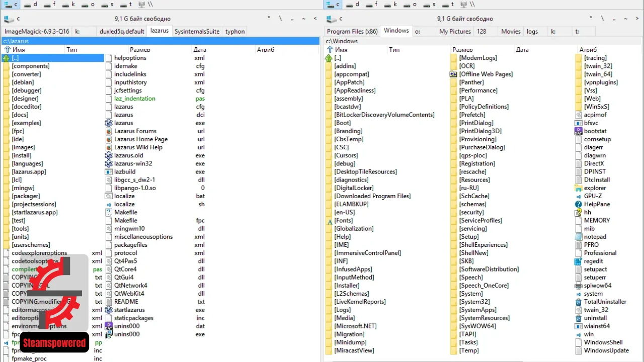Click the hh help file icon
The width and height of the screenshot is (644, 362).
pyautogui.click(x=579, y=212)
